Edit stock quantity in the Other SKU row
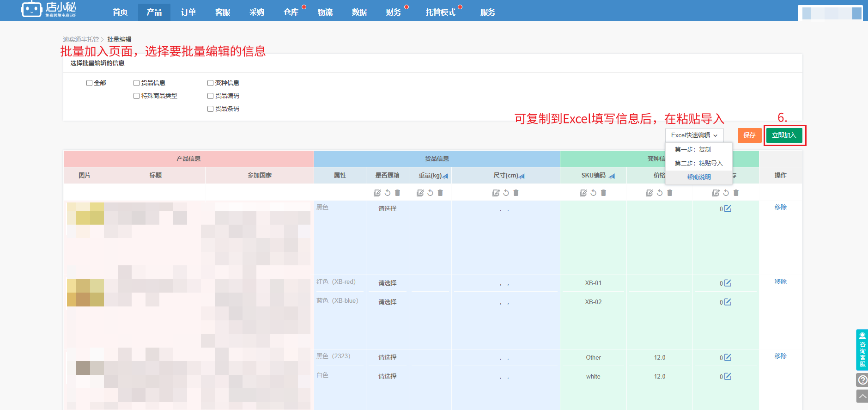The image size is (868, 410). pyautogui.click(x=728, y=357)
